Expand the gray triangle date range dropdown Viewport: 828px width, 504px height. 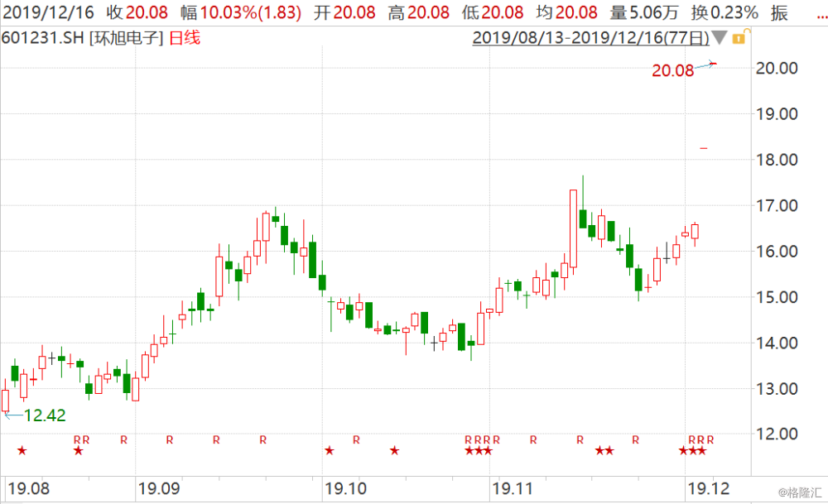click(x=720, y=38)
